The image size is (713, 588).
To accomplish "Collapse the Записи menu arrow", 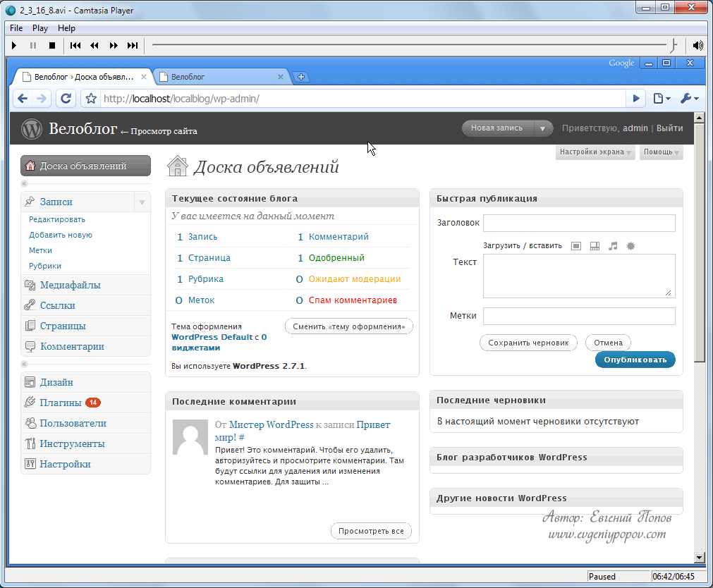I will tap(142, 202).
